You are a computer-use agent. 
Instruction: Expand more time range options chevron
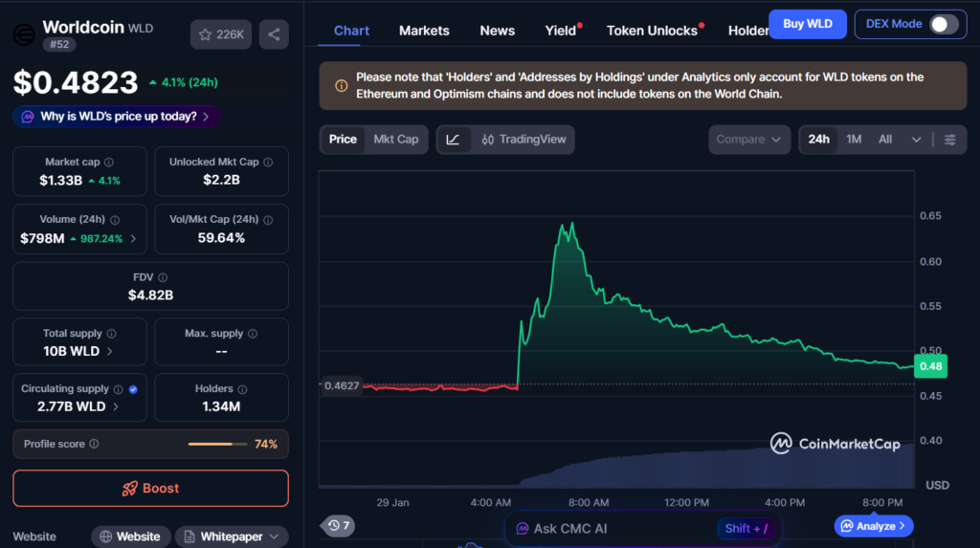tap(916, 140)
